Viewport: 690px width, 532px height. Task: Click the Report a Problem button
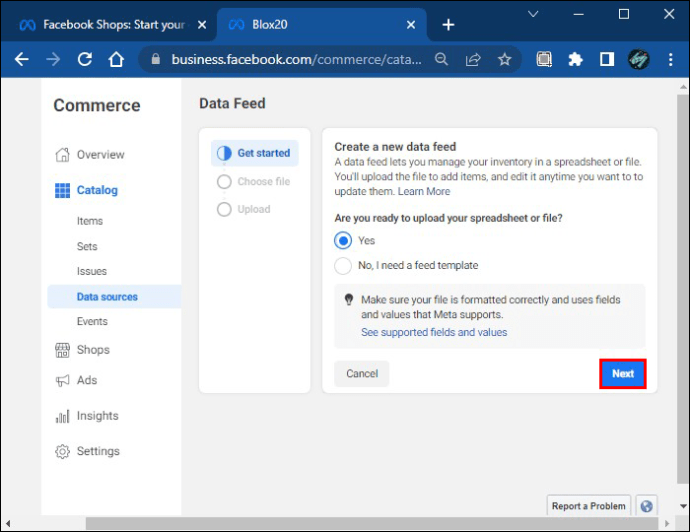588,506
